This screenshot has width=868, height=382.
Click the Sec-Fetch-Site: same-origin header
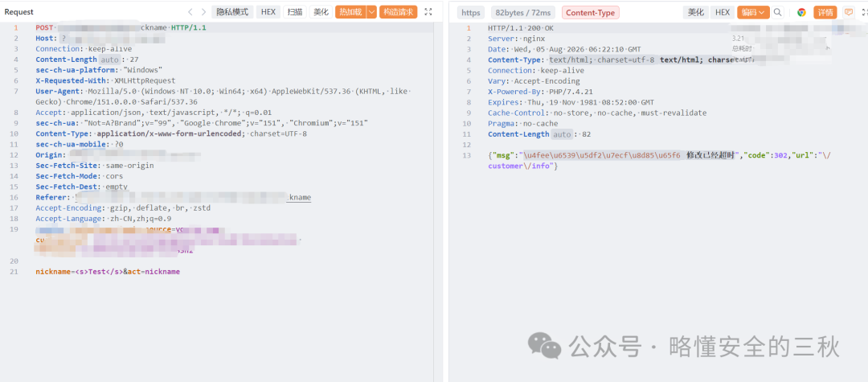tap(95, 166)
